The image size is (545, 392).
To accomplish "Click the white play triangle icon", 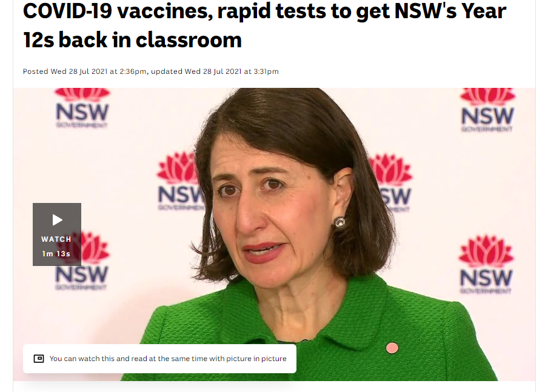I will pyautogui.click(x=58, y=220).
